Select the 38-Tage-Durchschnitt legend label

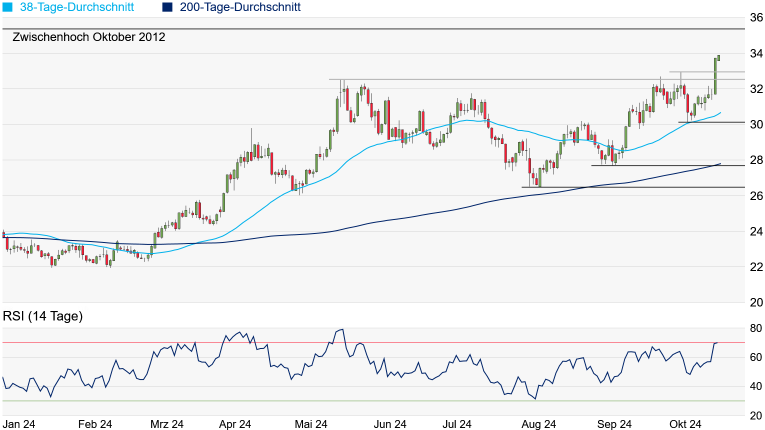tap(83, 7)
